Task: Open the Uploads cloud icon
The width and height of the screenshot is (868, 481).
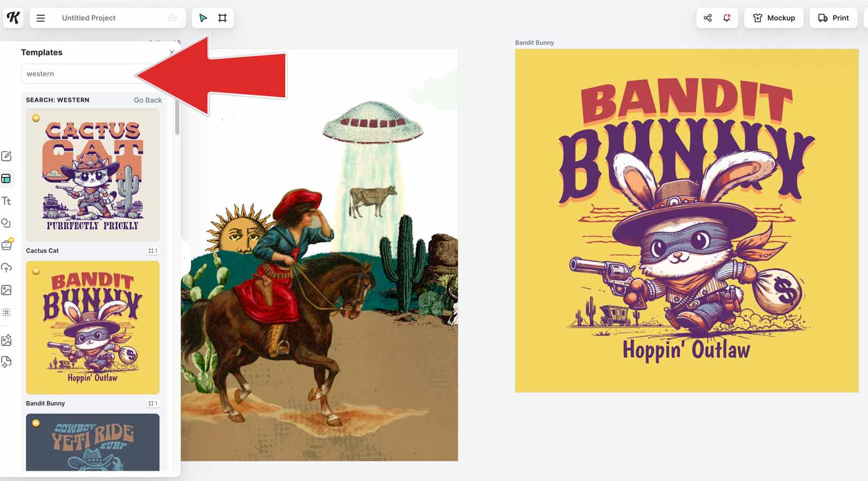Action: click(x=7, y=268)
